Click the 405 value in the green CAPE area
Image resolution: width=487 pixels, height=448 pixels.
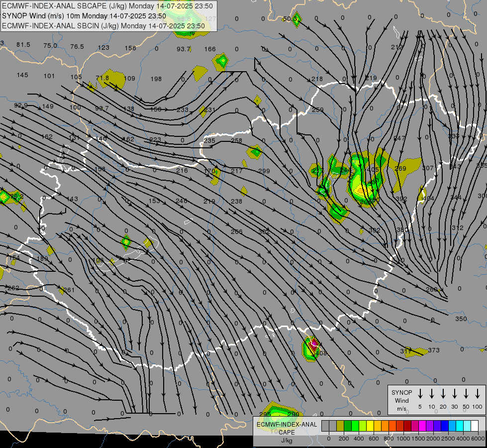373,169
